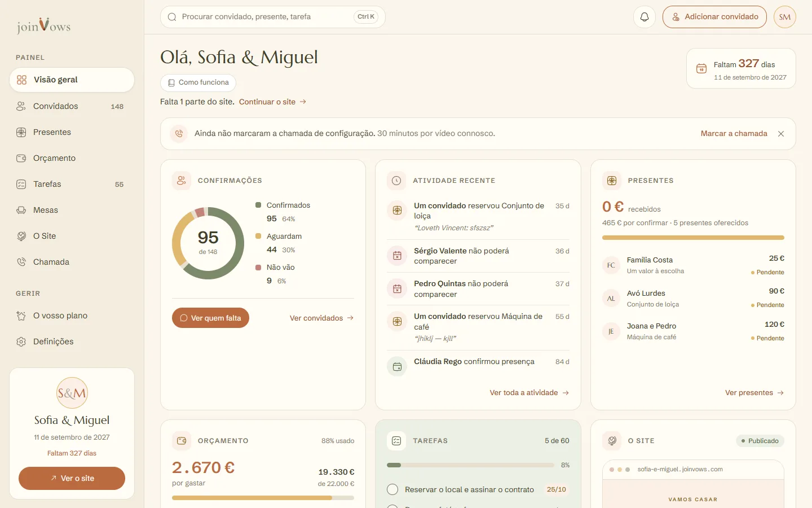Click the calendar icon in countdown card
The width and height of the screenshot is (812, 508).
pyautogui.click(x=701, y=68)
